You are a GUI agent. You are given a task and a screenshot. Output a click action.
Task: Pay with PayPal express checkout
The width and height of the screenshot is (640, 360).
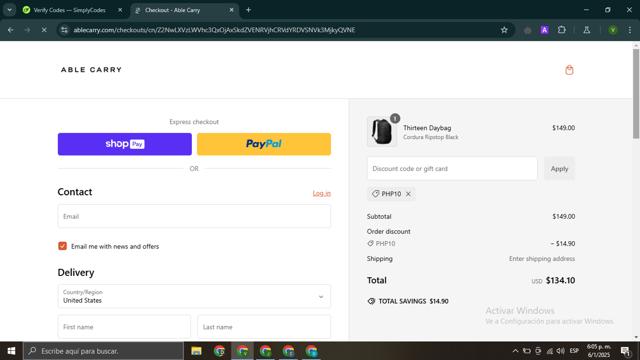pyautogui.click(x=264, y=144)
